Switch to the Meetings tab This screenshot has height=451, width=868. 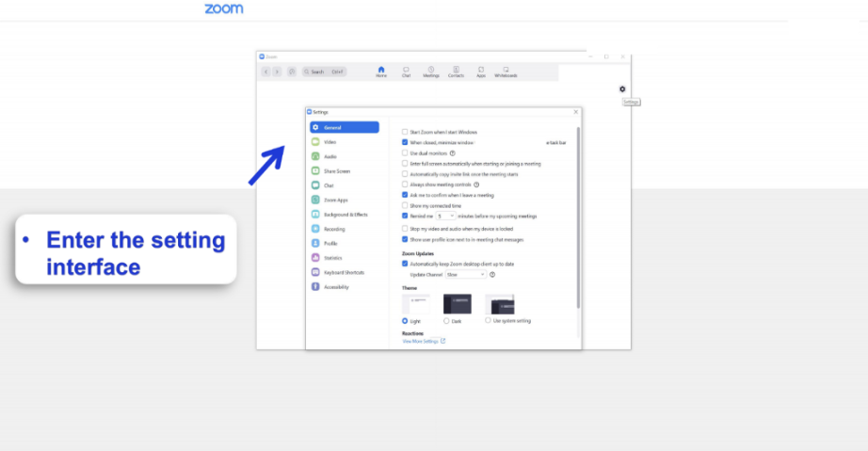click(431, 71)
